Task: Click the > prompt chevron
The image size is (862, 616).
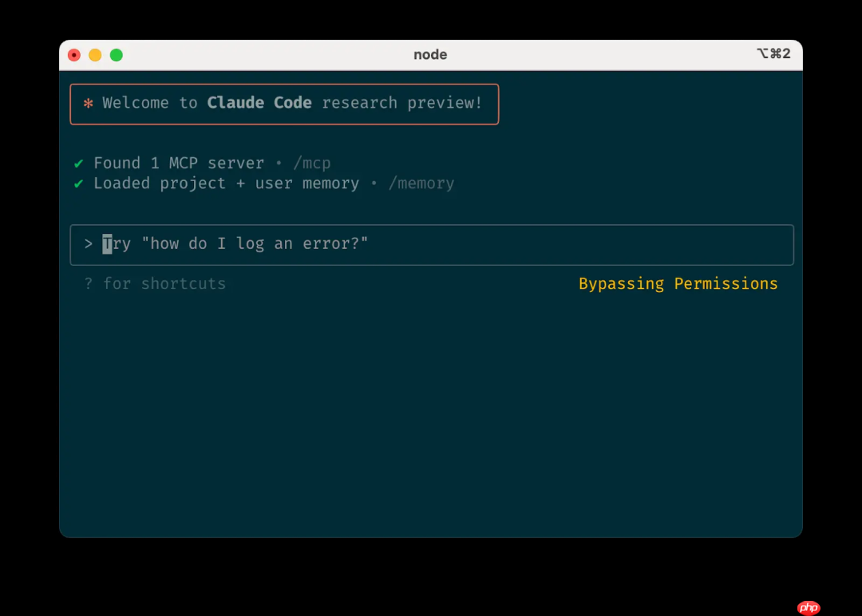Action: (x=89, y=243)
